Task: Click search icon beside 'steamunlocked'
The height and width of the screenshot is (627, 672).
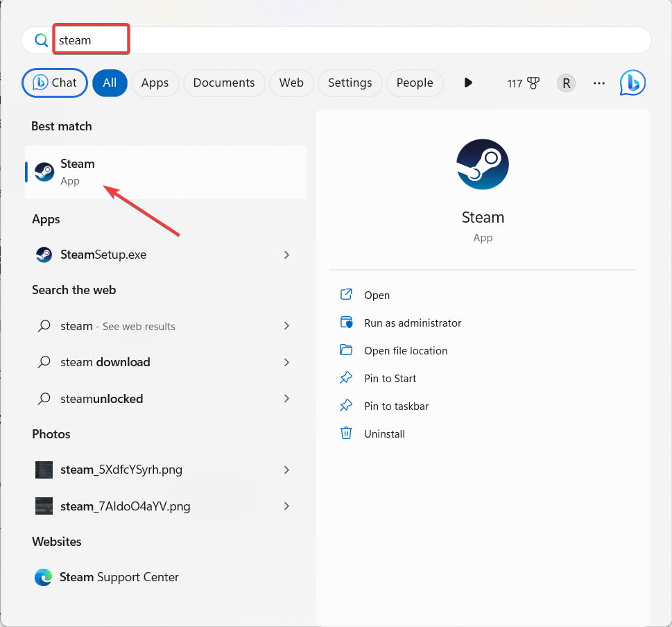Action: (44, 399)
